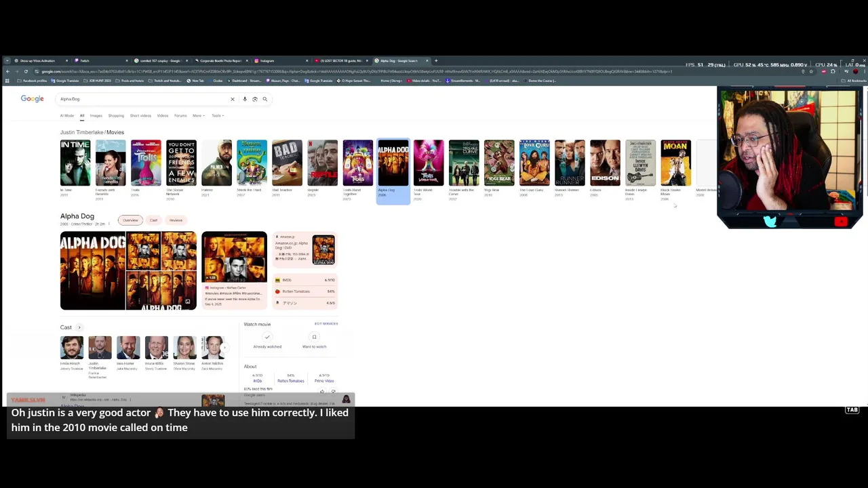Show more cast members with carousel arrow

224,348
